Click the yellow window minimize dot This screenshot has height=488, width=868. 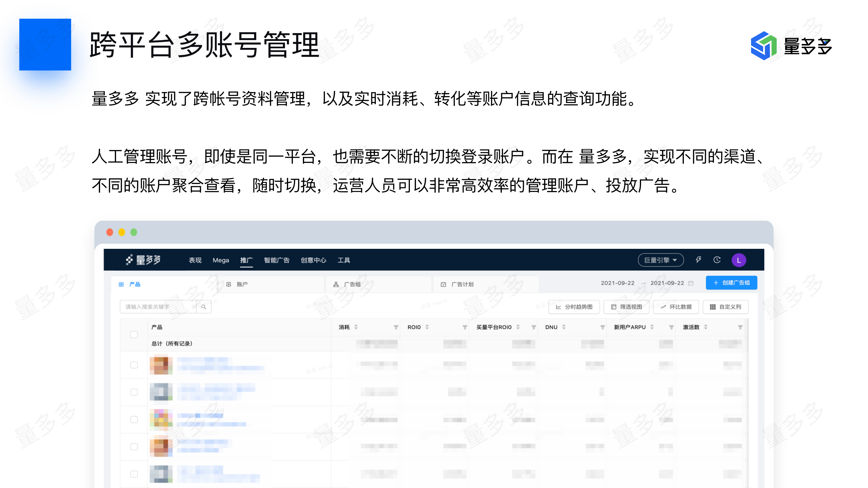point(122,232)
